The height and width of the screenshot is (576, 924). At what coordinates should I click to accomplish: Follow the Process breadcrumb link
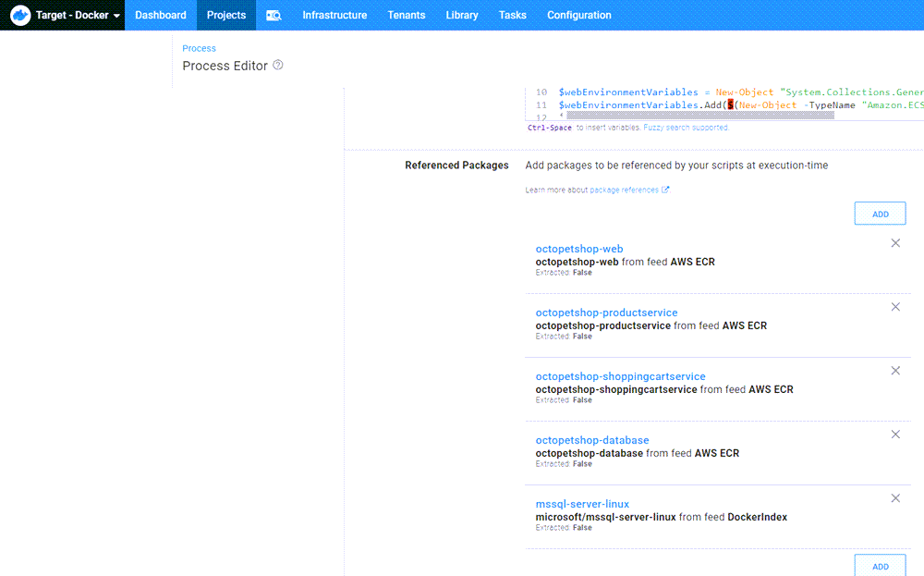199,47
